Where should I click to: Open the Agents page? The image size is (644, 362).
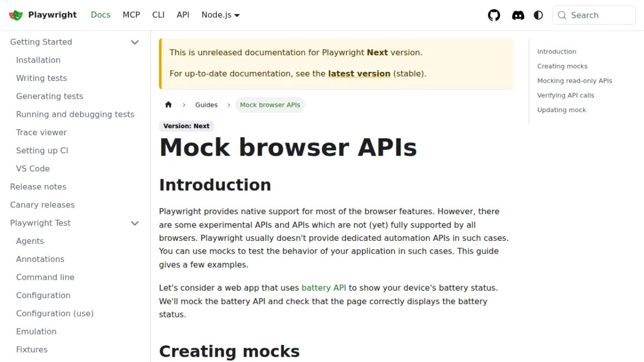pyautogui.click(x=30, y=241)
